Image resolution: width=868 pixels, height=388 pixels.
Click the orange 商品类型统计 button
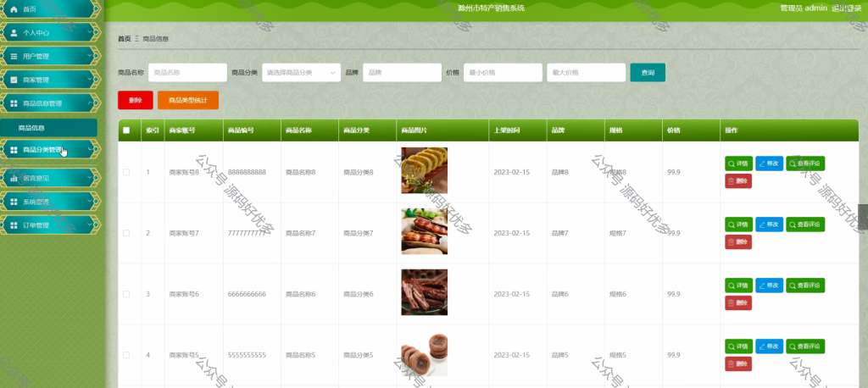pyautogui.click(x=188, y=100)
